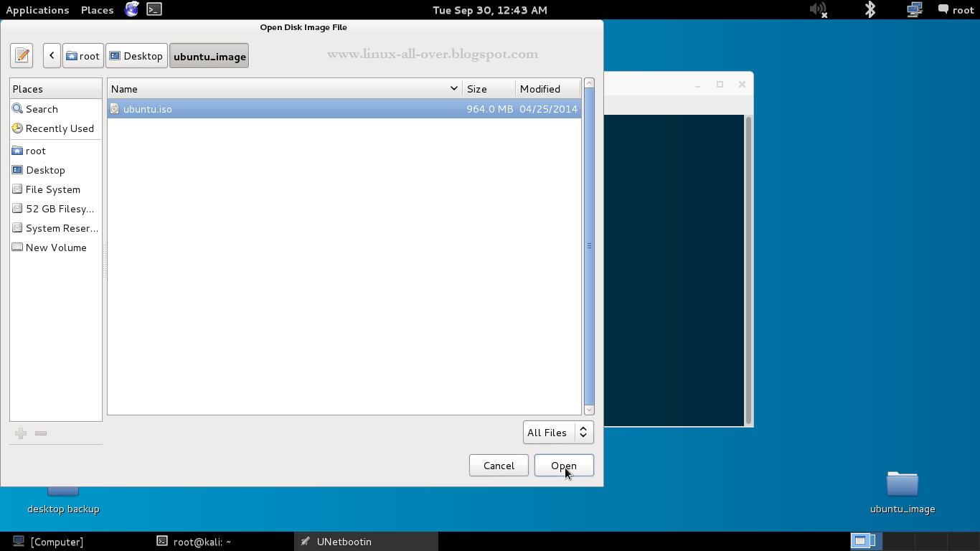This screenshot has width=980, height=551.
Task: Click the ubuntu_image path breadcrumb button
Action: coord(209,56)
